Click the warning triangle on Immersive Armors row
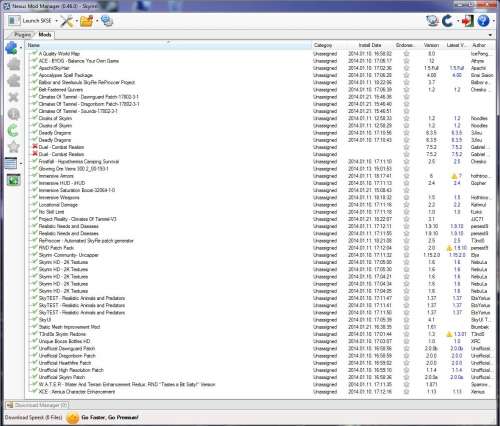Viewport: 500px width, 426px height. 454,176
